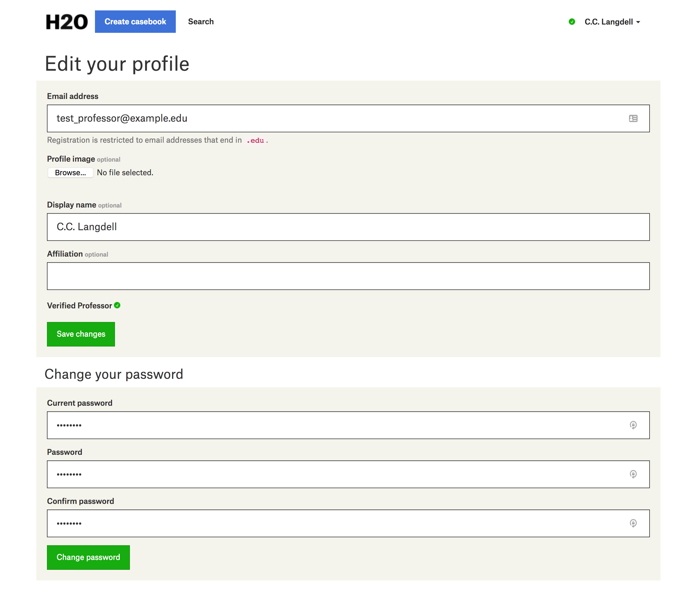Viewport: 700px width, 605px height.
Task: Click the key icon in Confirm password field
Action: (x=633, y=523)
